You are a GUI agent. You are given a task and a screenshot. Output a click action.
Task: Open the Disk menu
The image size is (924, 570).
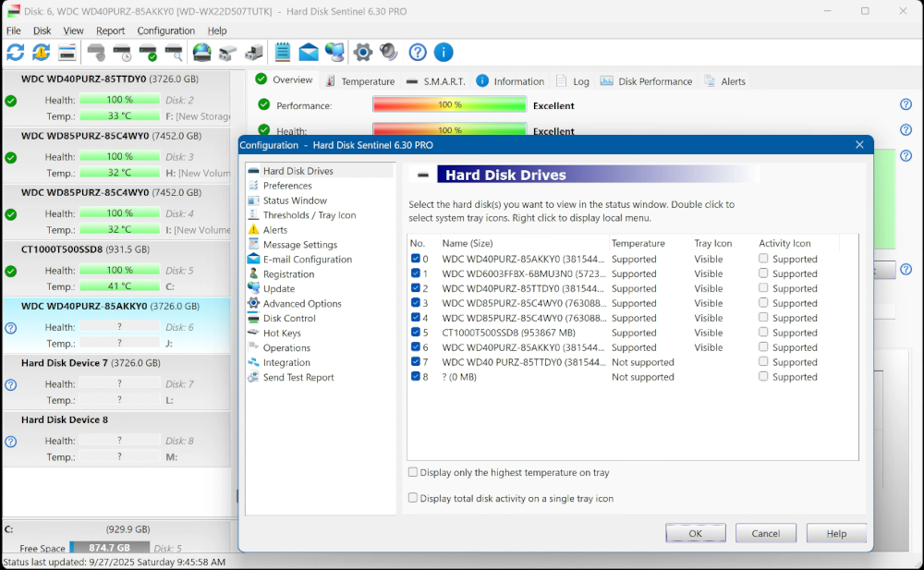[x=42, y=30]
